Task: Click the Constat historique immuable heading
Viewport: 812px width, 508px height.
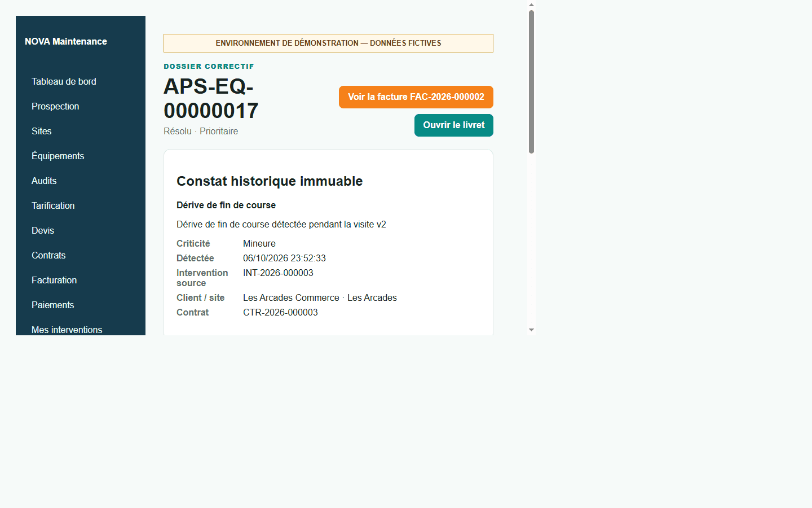Action: click(270, 181)
